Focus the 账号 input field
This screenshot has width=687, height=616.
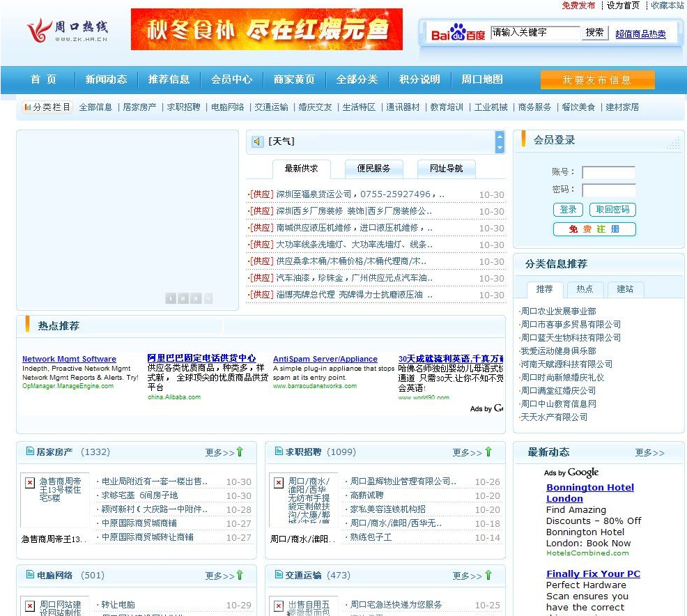click(x=608, y=172)
